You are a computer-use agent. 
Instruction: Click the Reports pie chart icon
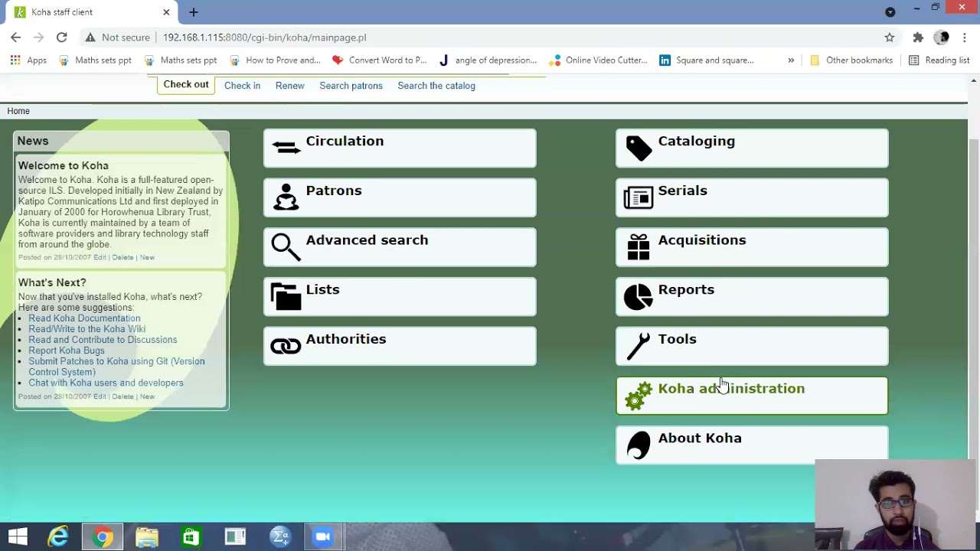pos(639,297)
